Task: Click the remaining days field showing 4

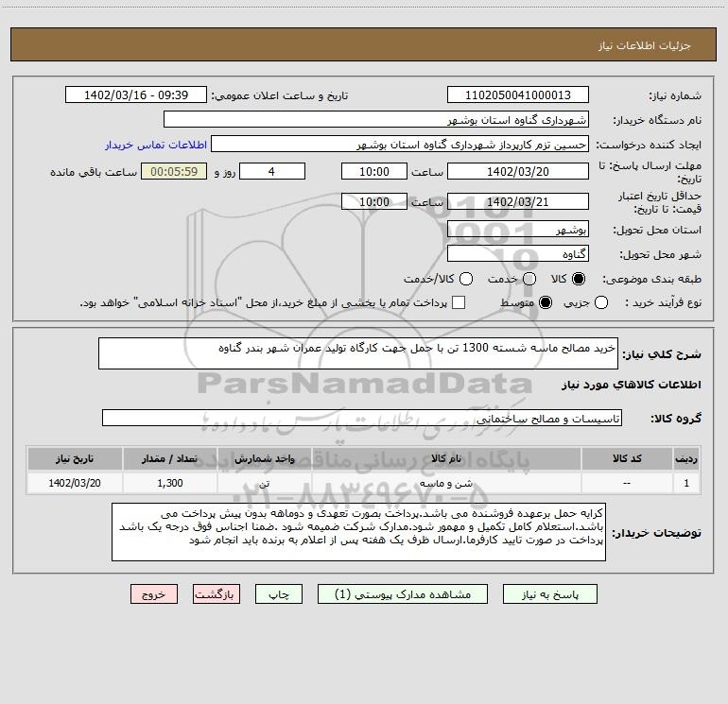Action: (272, 171)
